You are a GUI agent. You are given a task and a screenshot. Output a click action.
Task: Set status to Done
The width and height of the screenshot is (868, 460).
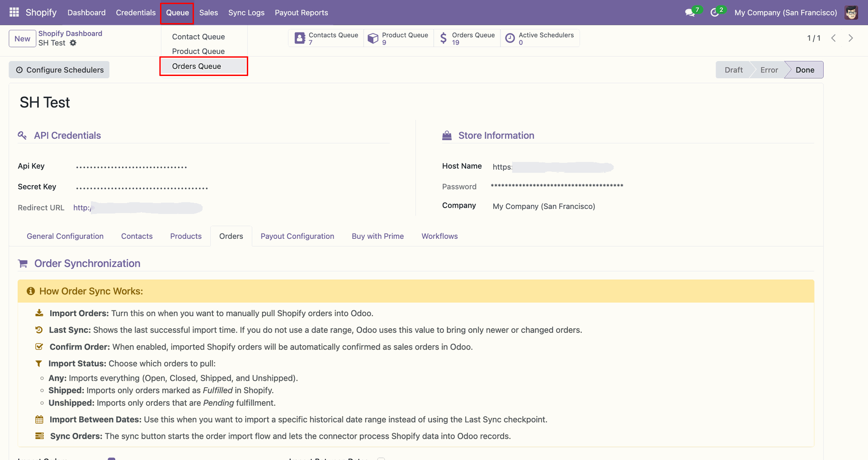[805, 70]
